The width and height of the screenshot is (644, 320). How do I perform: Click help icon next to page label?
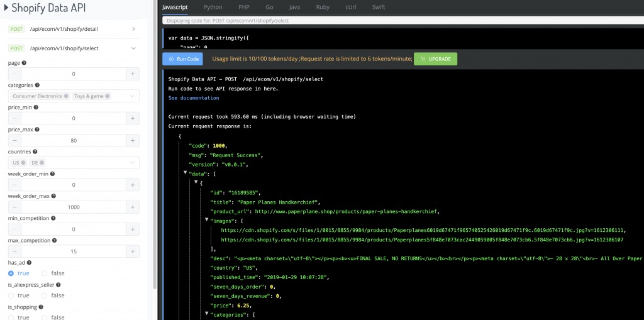[x=24, y=63]
